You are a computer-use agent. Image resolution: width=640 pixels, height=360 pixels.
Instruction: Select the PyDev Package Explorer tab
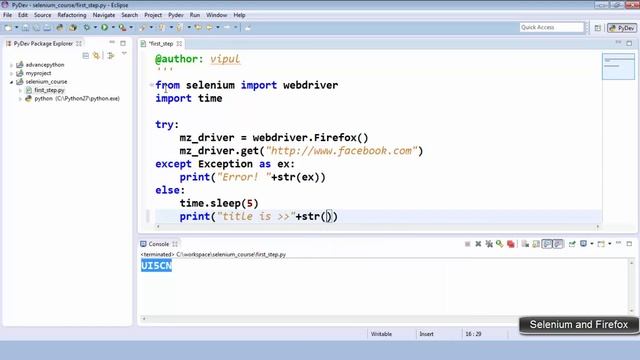coord(43,43)
